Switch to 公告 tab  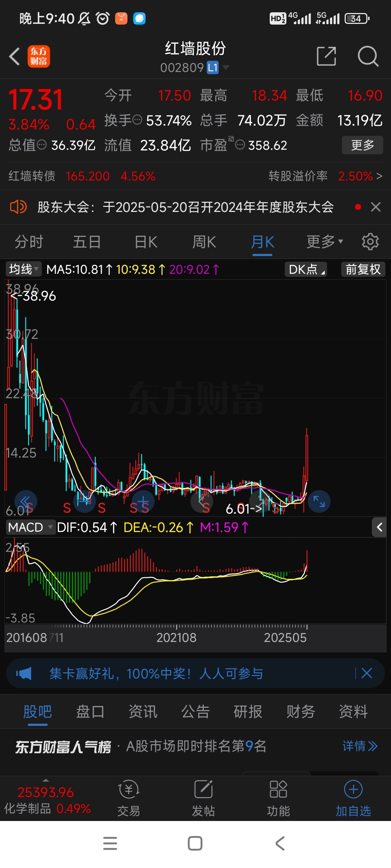tap(195, 712)
